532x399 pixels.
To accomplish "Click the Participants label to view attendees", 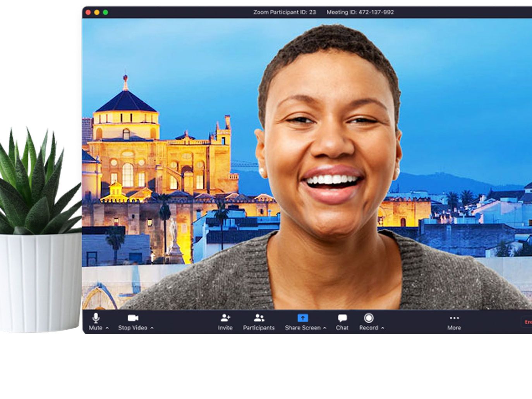I will tap(259, 328).
